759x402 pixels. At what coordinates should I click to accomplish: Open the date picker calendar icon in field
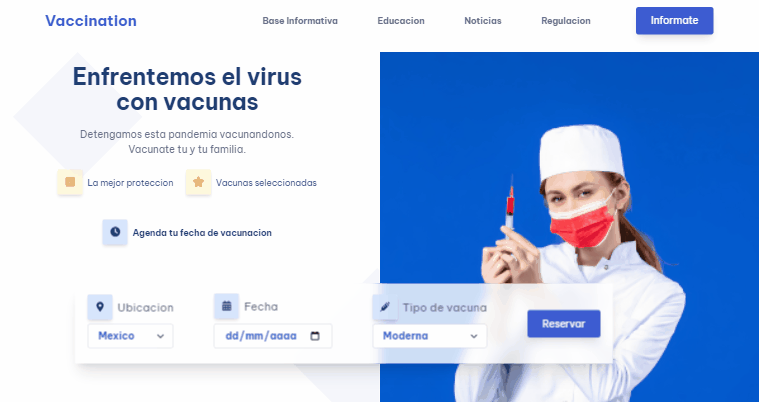pos(315,336)
